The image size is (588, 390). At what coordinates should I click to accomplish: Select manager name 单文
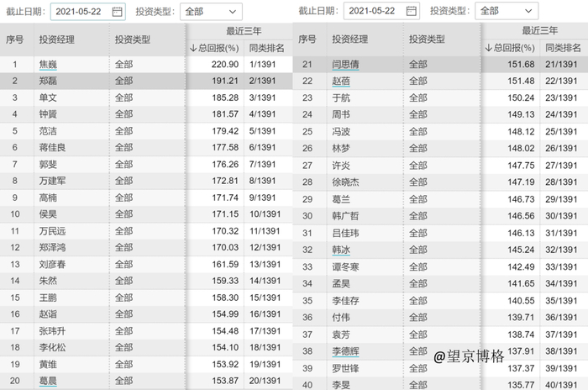point(48,97)
